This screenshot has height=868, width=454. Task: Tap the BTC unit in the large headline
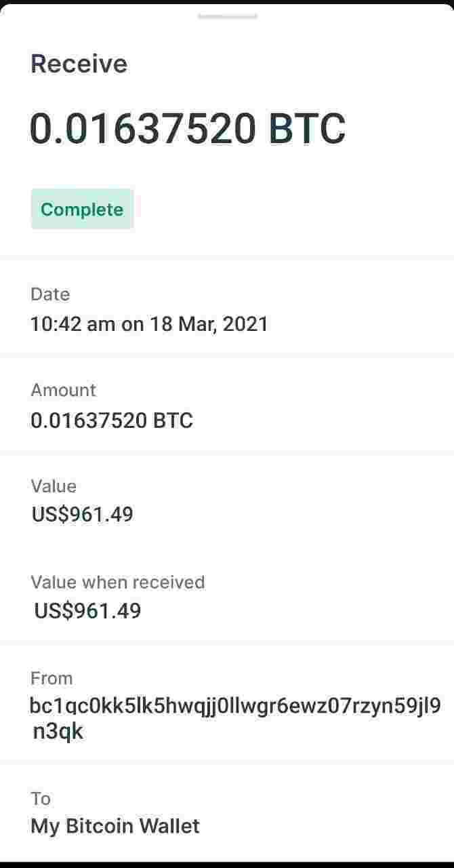(x=307, y=128)
